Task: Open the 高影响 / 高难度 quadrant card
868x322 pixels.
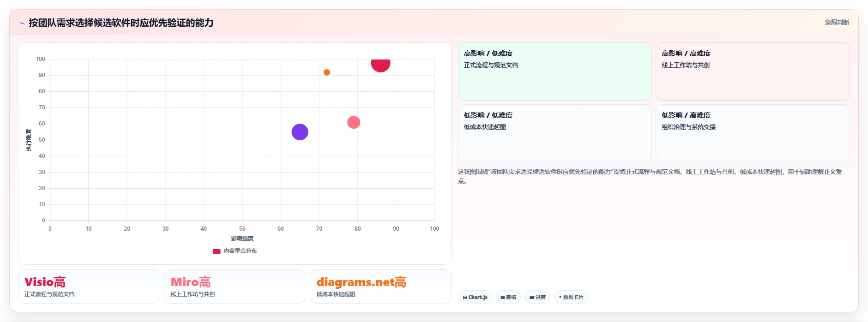Action: coord(753,72)
